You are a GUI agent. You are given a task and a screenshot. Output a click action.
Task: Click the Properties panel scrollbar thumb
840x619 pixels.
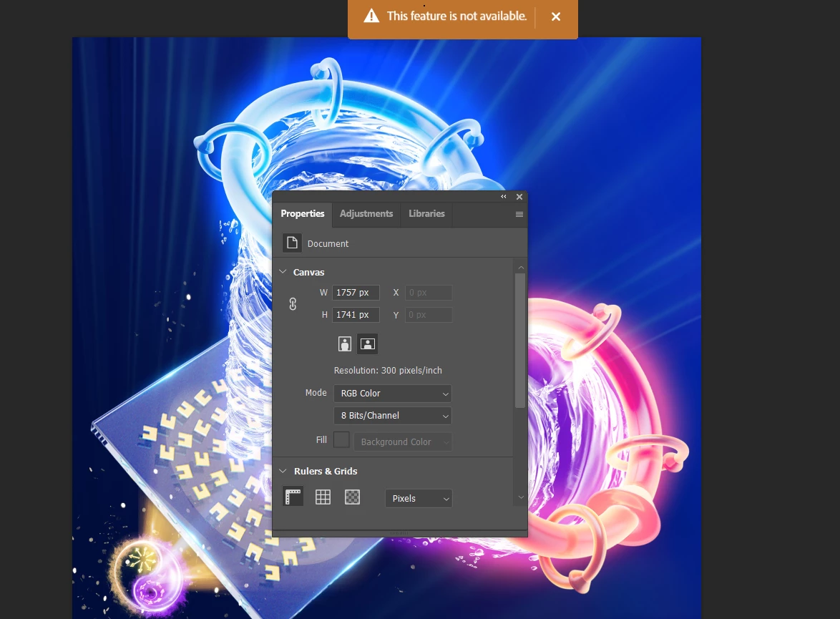[520, 341]
